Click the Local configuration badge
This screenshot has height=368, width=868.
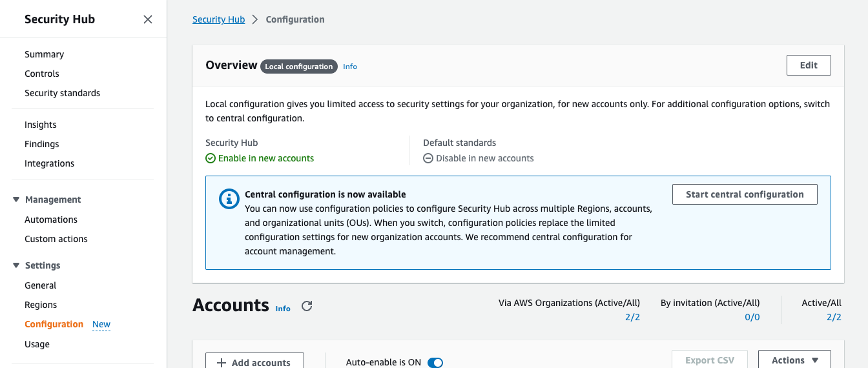299,66
